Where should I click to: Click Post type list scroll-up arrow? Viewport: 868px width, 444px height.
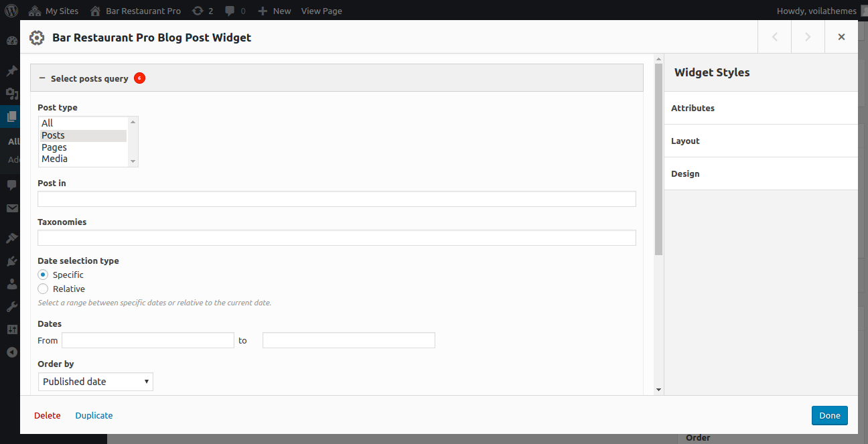pos(133,121)
